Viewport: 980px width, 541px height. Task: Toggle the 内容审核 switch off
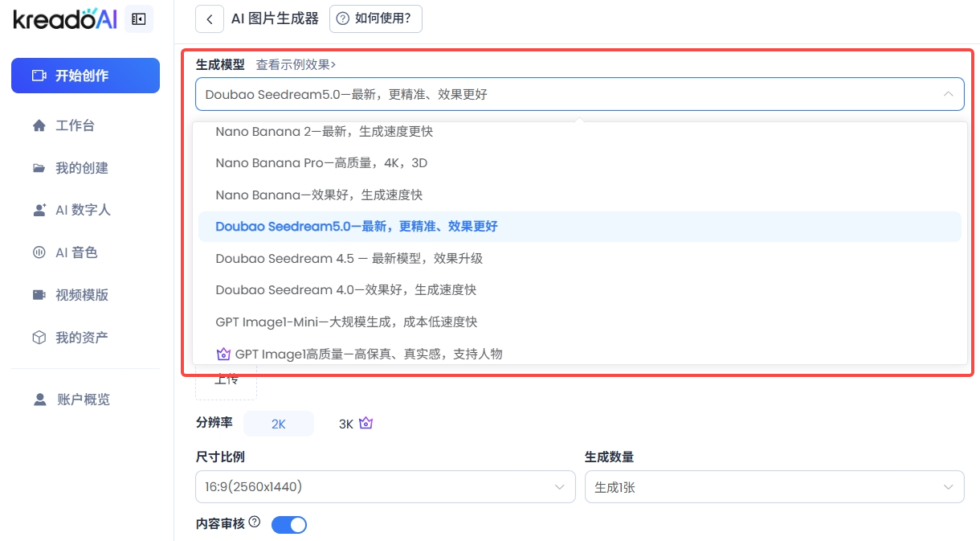pyautogui.click(x=289, y=525)
